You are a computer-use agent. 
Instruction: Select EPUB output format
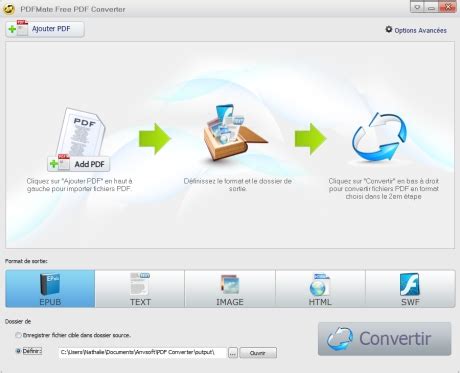(50, 289)
